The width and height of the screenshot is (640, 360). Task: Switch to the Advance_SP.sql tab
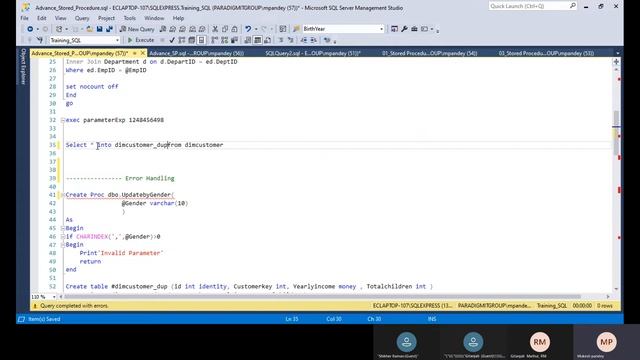pyautogui.click(x=196, y=53)
